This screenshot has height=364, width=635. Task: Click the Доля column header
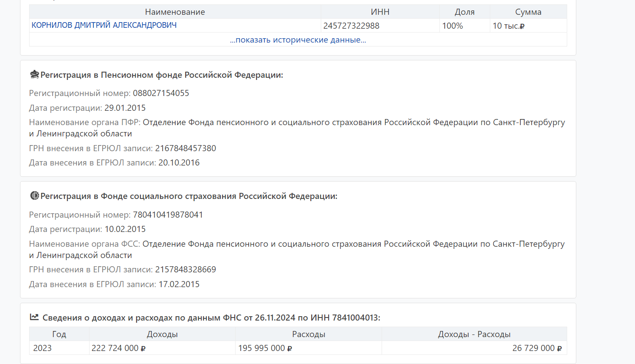(465, 12)
